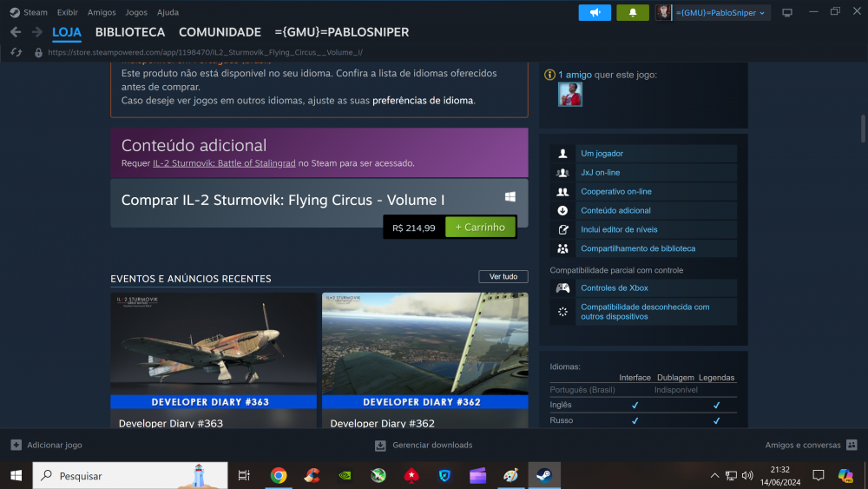Open the Nvidia app in the taskbar

pos(345,475)
